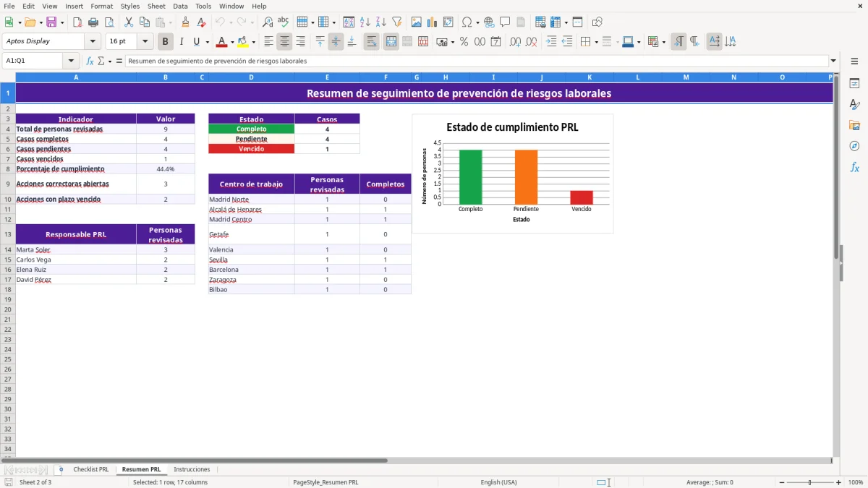Viewport: 868px width, 488px height.
Task: Open the Data menu
Action: pos(180,6)
